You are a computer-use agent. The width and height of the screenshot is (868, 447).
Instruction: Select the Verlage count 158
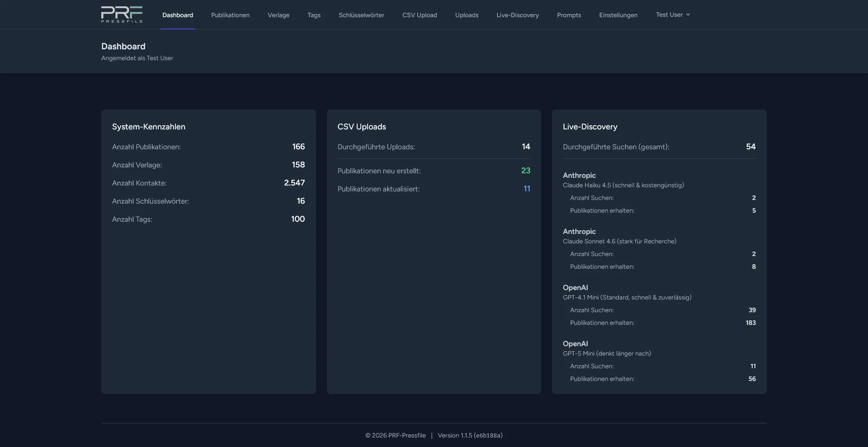[298, 165]
